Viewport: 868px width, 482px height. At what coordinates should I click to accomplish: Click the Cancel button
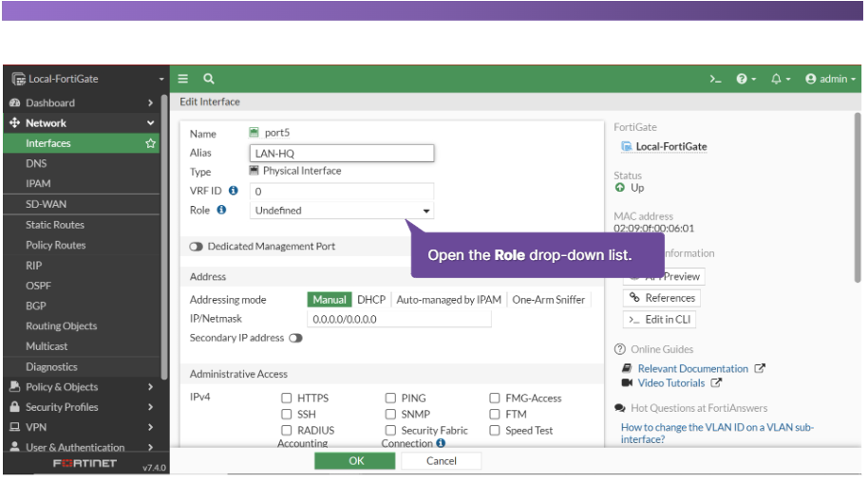click(442, 460)
